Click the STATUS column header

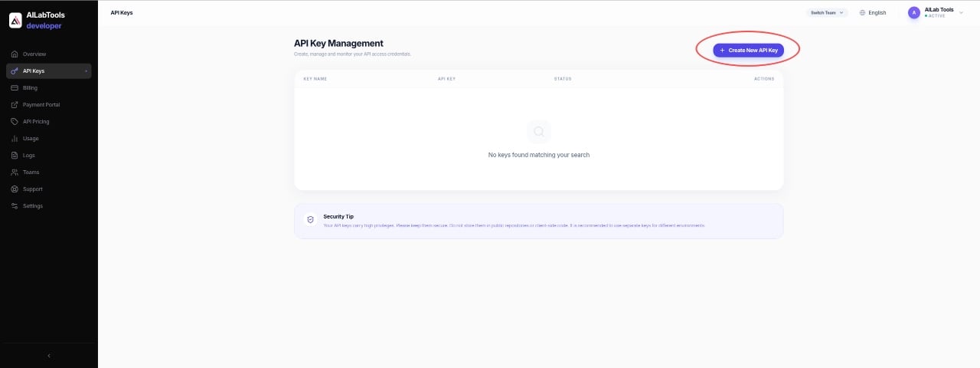(x=563, y=79)
